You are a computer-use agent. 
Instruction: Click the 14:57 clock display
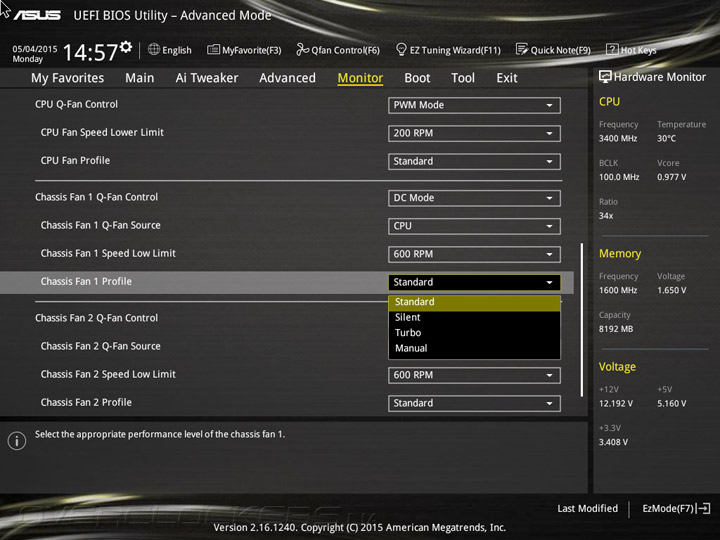[90, 52]
